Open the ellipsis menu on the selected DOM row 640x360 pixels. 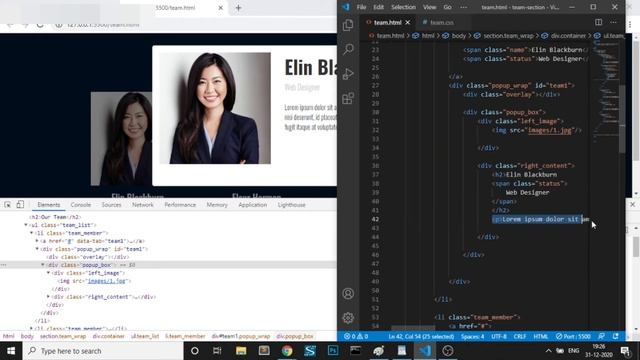(x=3, y=265)
